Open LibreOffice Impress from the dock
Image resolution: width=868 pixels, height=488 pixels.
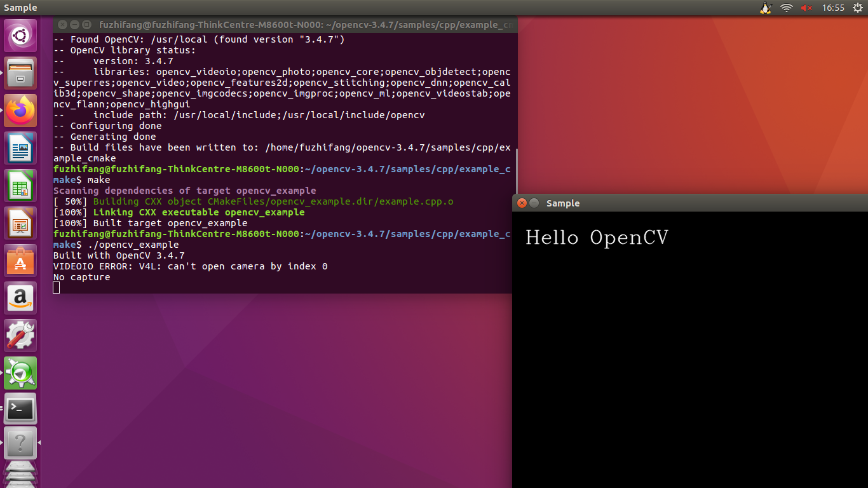pos(21,223)
